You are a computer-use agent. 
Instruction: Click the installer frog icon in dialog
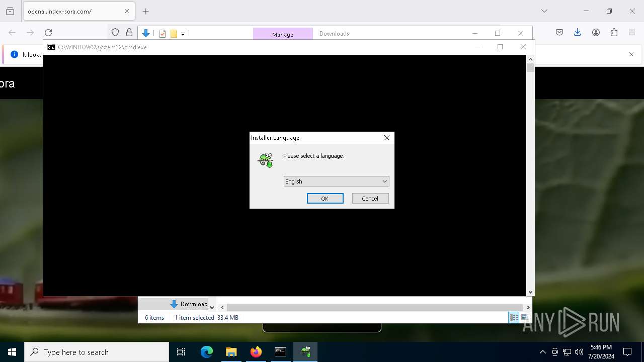pyautogui.click(x=265, y=160)
